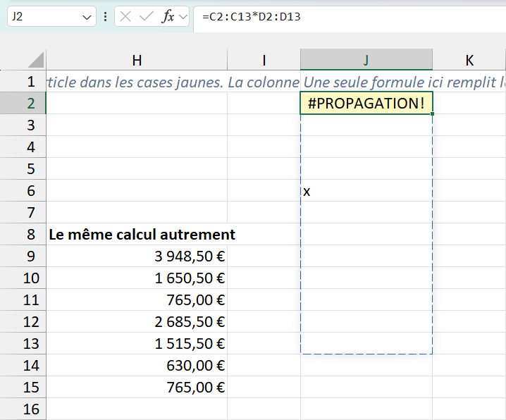Click the cell showing 630,00 €
This screenshot has height=420, width=506.
[x=137, y=365]
